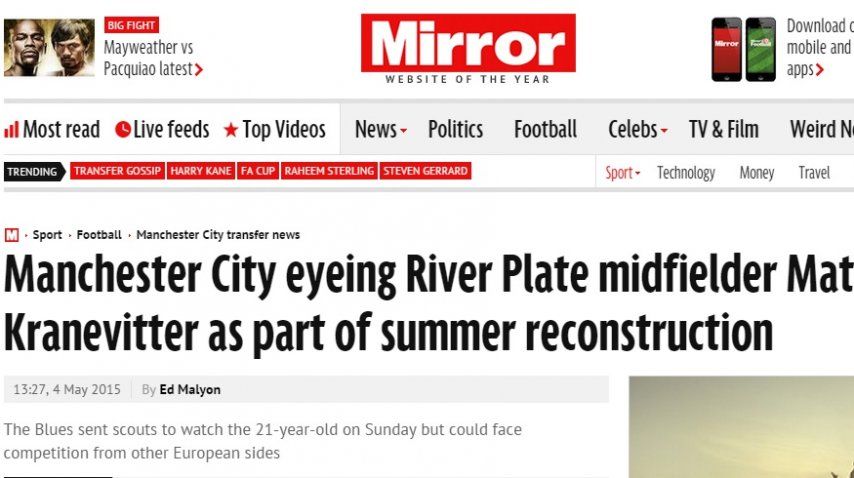
Task: Select the Transfer Gossip trending tag
Action: (117, 171)
